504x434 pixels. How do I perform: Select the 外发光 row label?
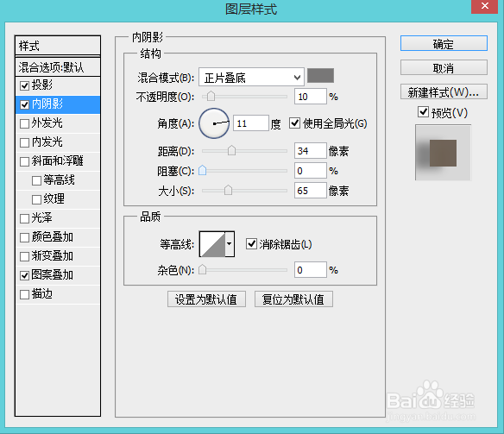pyautogui.click(x=47, y=123)
